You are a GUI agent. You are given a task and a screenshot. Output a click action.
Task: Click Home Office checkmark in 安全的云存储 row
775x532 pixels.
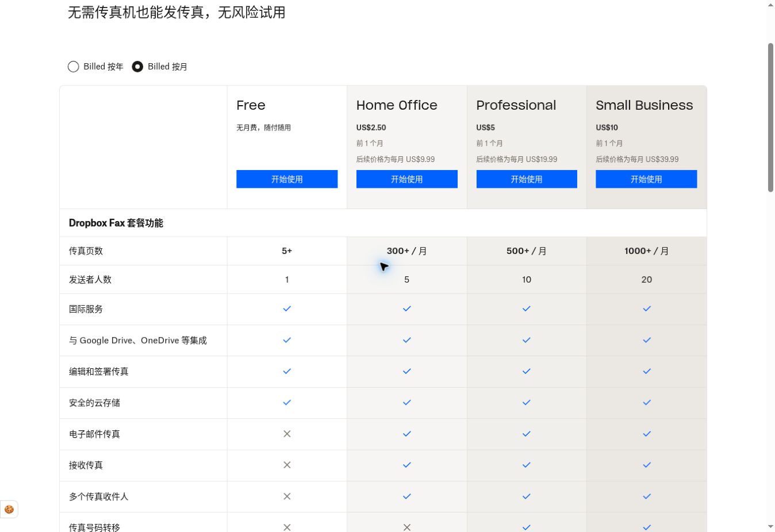click(x=407, y=402)
